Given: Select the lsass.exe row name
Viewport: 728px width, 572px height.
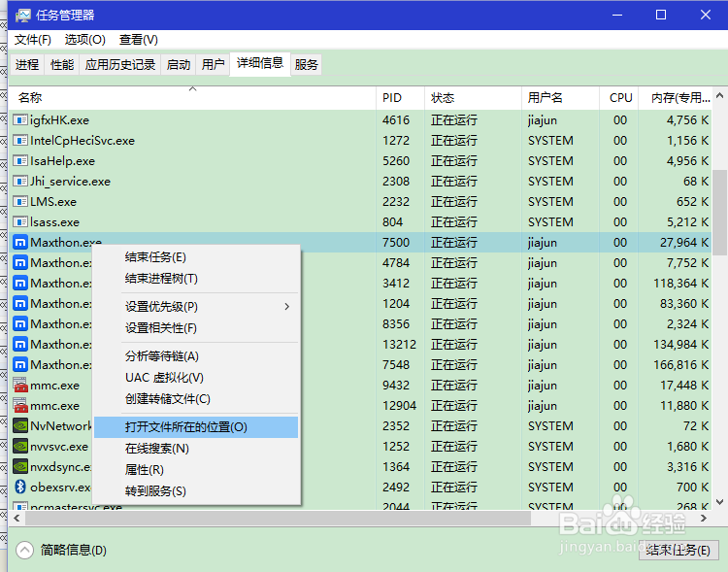Looking at the screenshot, I should click(x=54, y=222).
